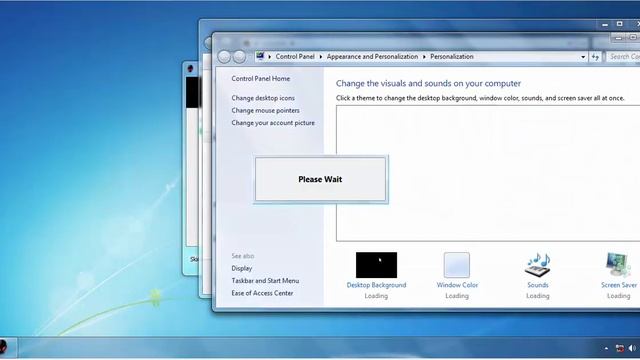Open the Sounds music notes icon
This screenshot has width=640, height=360.
[x=538, y=265]
